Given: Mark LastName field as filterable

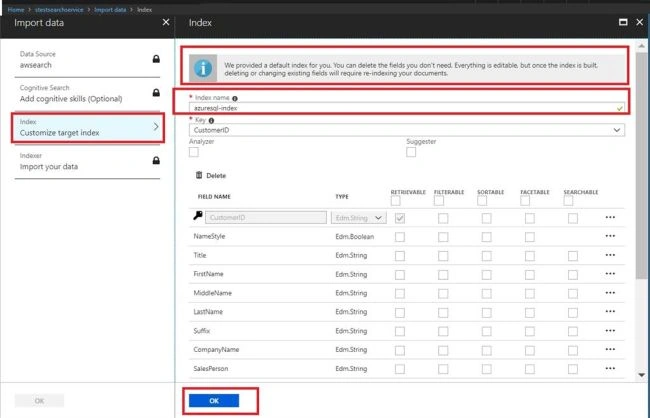Looking at the screenshot, I should tap(443, 312).
